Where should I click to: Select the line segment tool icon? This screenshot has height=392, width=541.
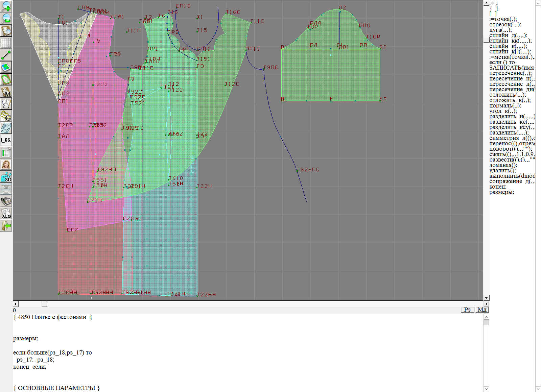6,55
